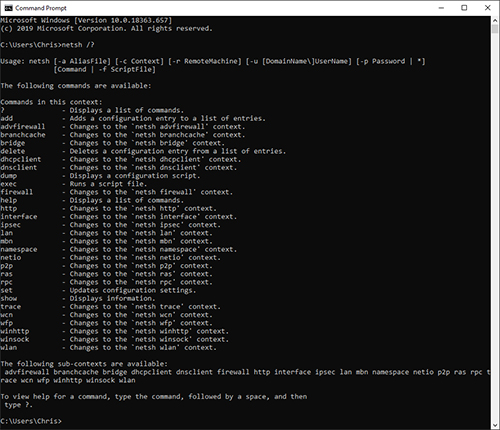500x430 pixels.
Task: Click the 'advfirewall' command row
Action: tap(123, 127)
